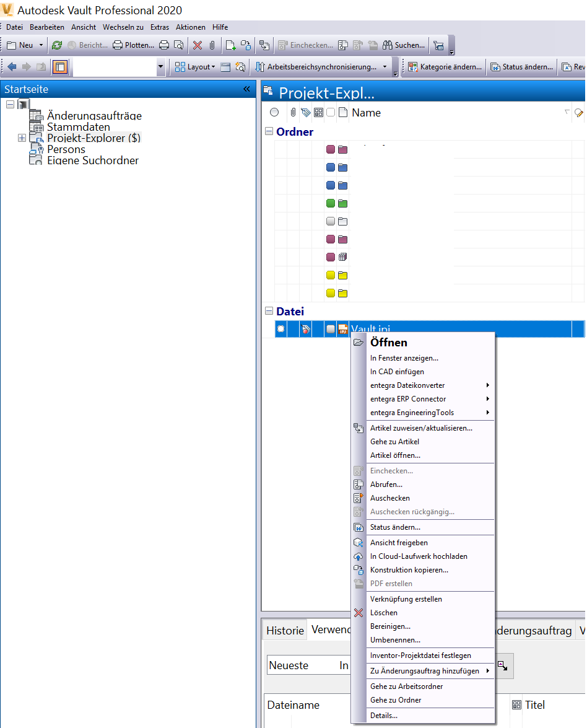
Task: Click the grid library folder icon in Ordner list
Action: tap(343, 257)
